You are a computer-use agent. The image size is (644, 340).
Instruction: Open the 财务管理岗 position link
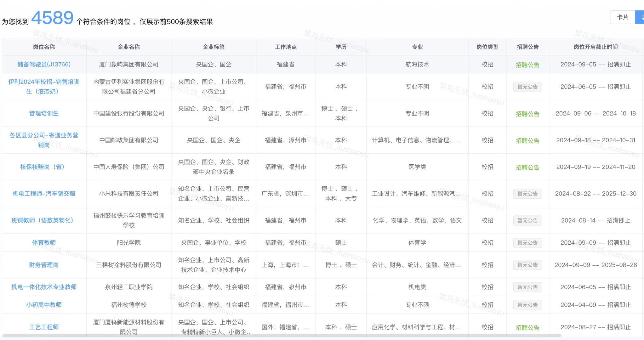click(x=44, y=265)
